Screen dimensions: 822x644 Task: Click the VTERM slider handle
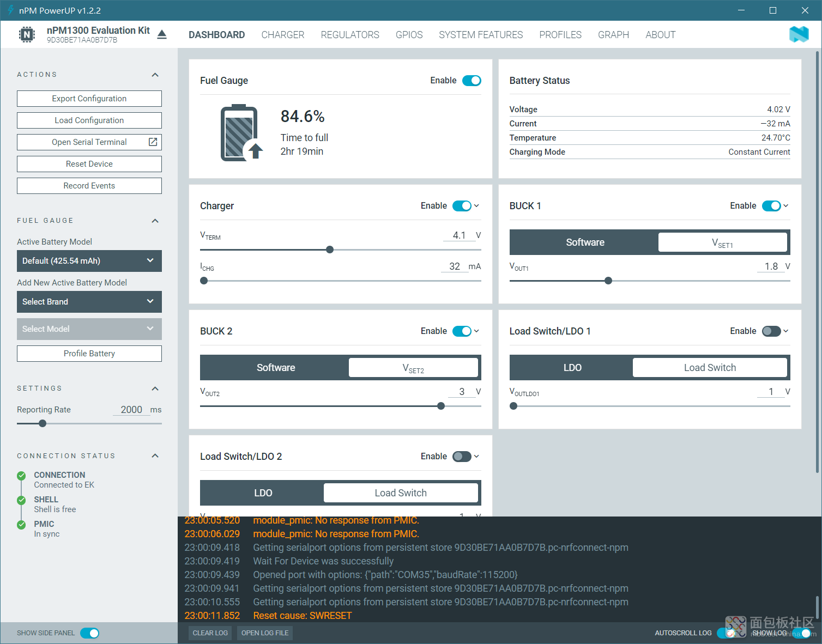coord(330,250)
